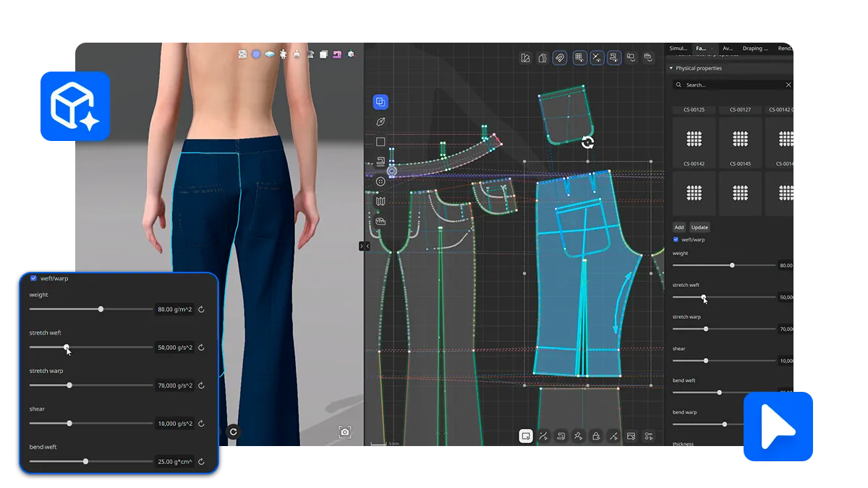Toggle sewing visibility icon in the 2D top toolbar
Image resolution: width=868 pixels, height=488 pixels.
[x=613, y=58]
